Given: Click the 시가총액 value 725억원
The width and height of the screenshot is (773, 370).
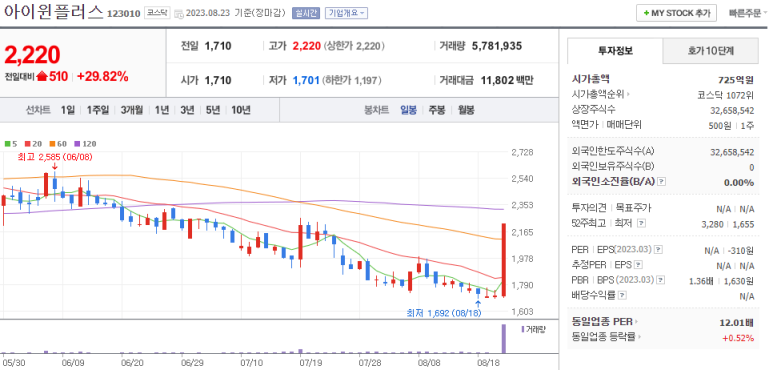Looking at the screenshot, I should (x=736, y=80).
